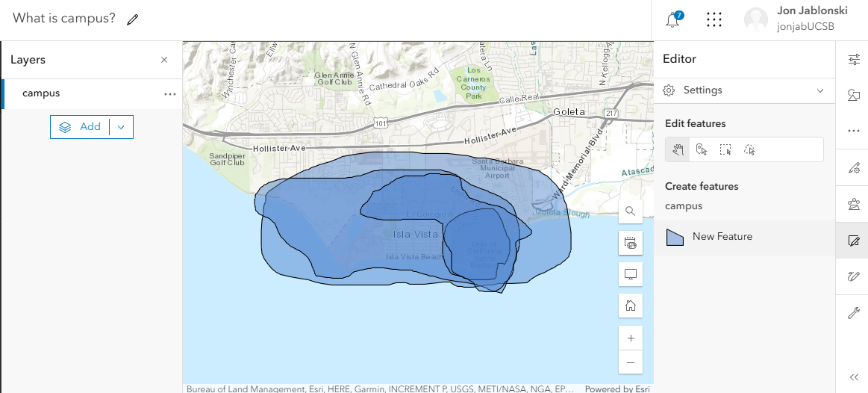Open the app launcher grid
868x393 pixels.
(714, 20)
